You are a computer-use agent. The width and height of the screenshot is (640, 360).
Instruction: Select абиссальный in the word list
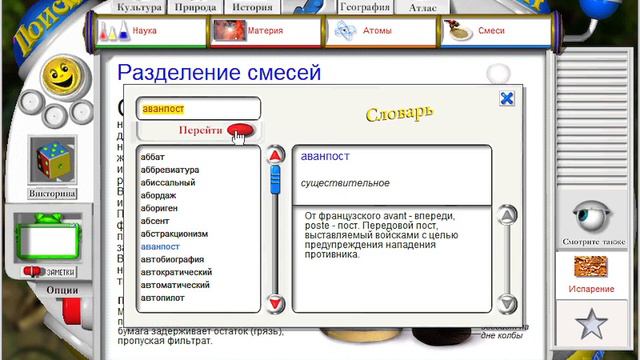pos(168,183)
